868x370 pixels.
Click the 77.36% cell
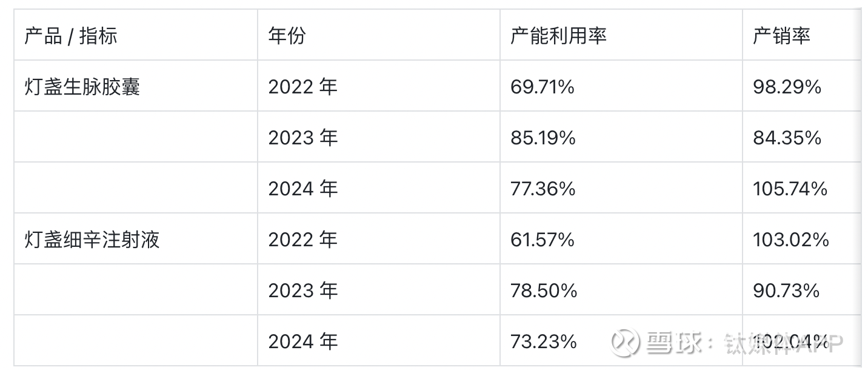point(543,189)
